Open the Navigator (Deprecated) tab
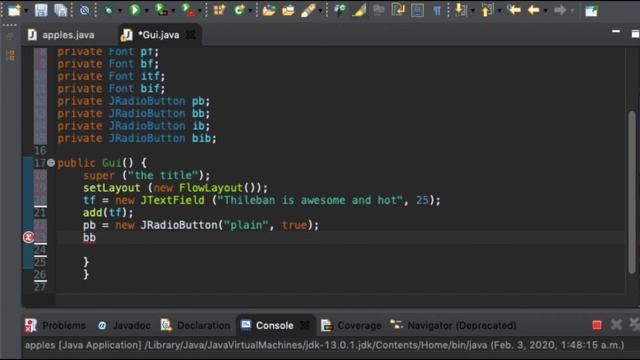The image size is (640, 360). click(x=453, y=325)
